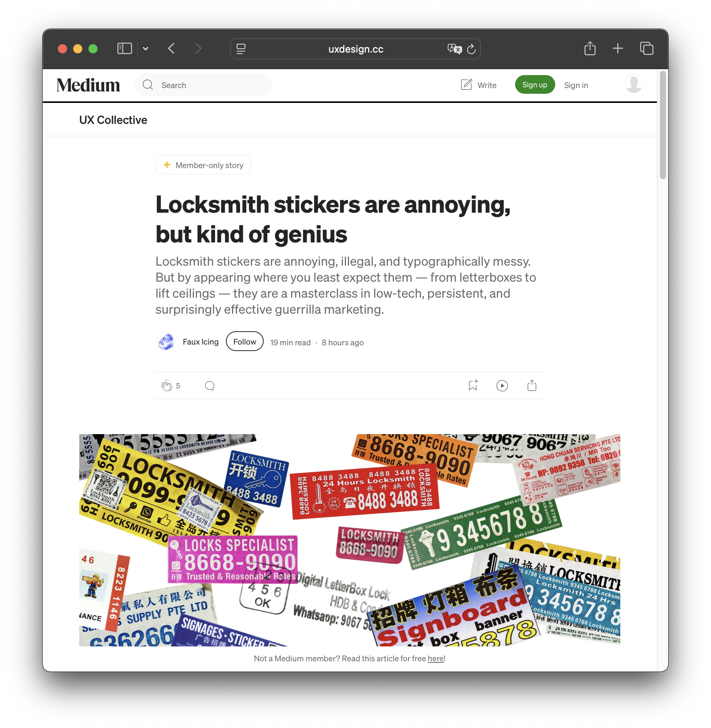
Task: Toggle the Safari sidebar
Action: [x=125, y=49]
